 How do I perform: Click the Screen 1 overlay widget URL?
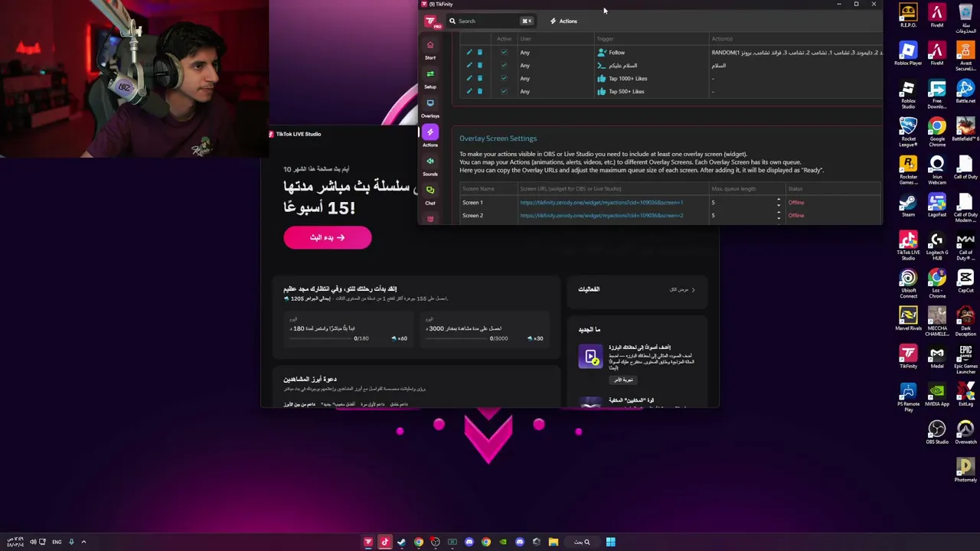[x=602, y=202]
